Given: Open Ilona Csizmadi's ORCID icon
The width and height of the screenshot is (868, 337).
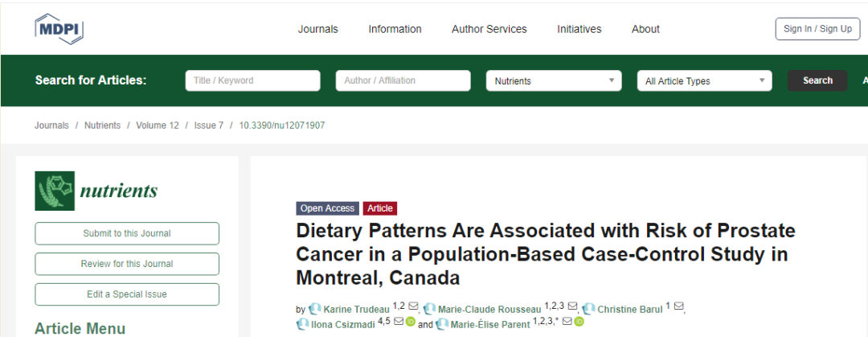Looking at the screenshot, I should click(410, 321).
